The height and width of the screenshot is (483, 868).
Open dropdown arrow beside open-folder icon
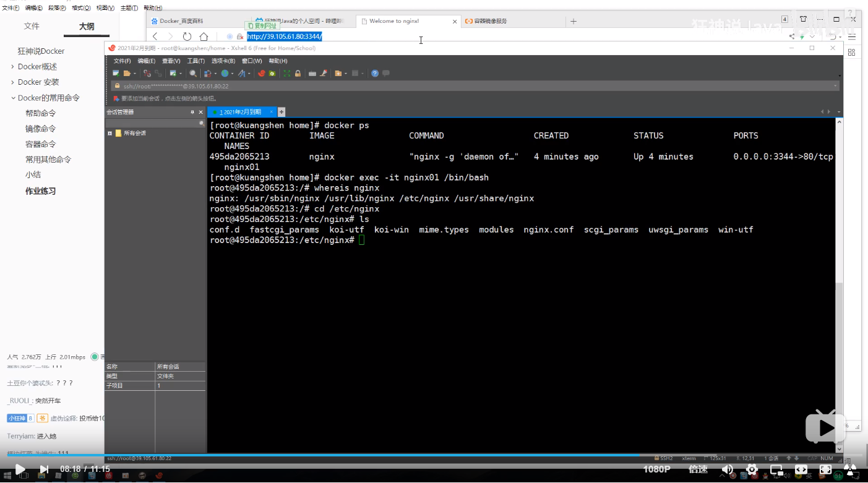[x=135, y=73]
